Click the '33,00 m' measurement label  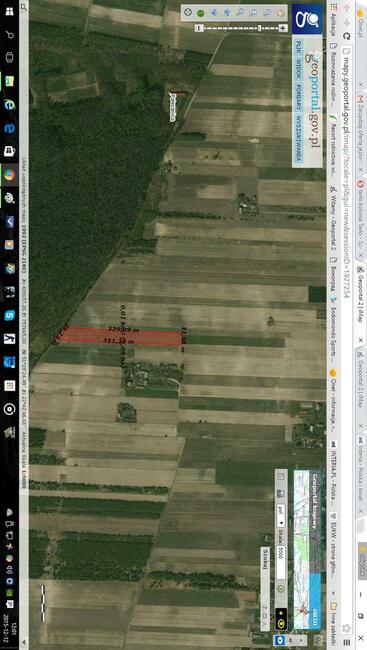[x=184, y=339]
